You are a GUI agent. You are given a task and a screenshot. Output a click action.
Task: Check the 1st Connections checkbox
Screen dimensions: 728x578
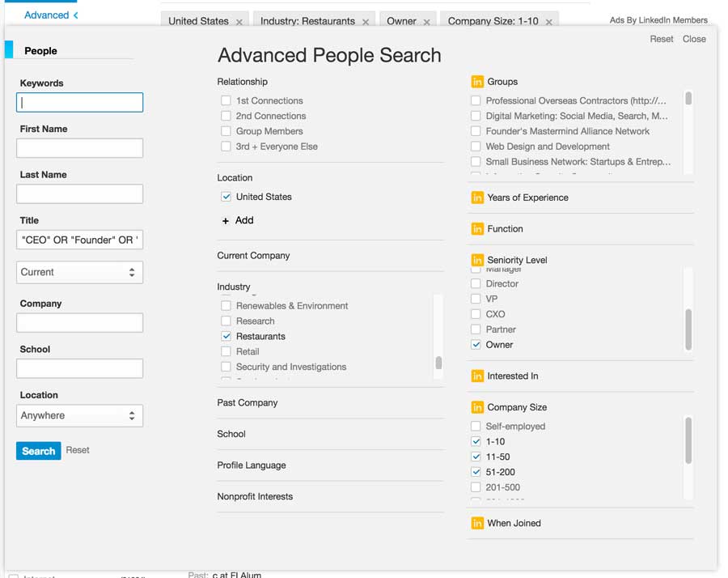click(x=226, y=100)
